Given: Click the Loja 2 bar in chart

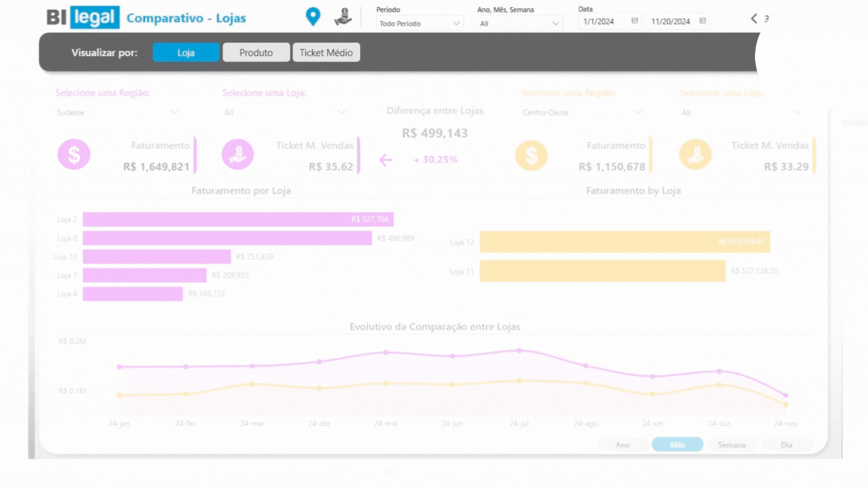Looking at the screenshot, I should 238,219.
